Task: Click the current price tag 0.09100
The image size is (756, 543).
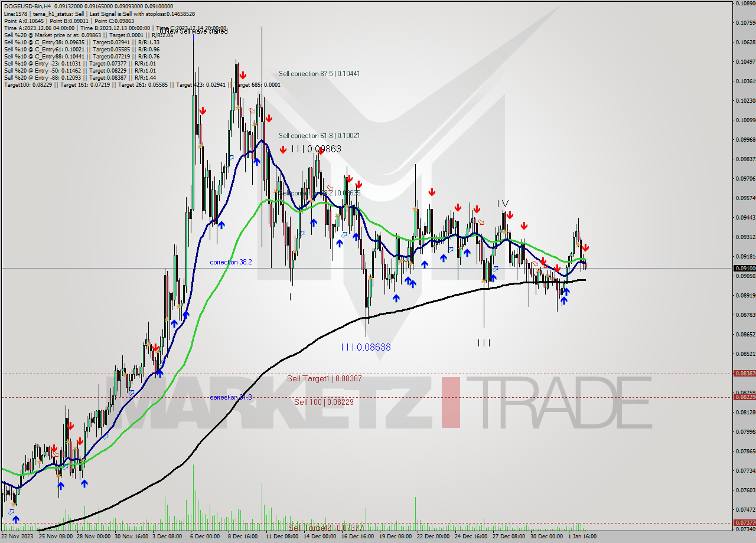Action: tap(744, 268)
